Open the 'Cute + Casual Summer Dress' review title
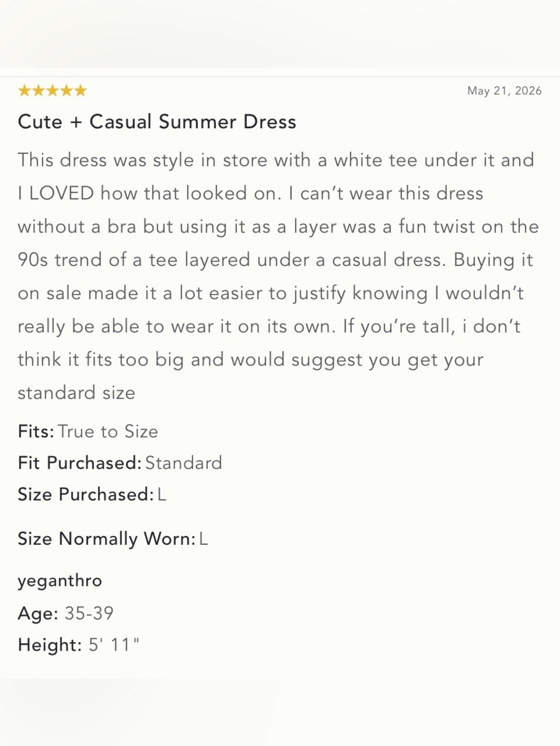Viewport: 560px width, 746px height. click(157, 122)
